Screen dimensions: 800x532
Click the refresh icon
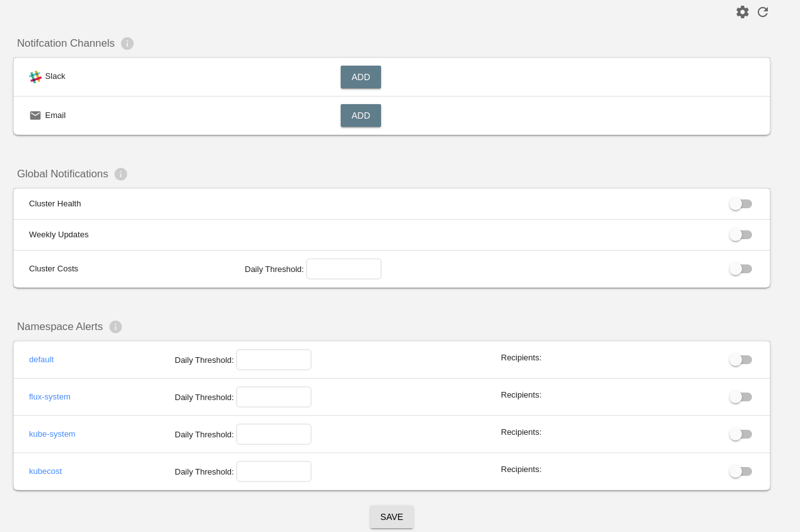[x=763, y=12]
